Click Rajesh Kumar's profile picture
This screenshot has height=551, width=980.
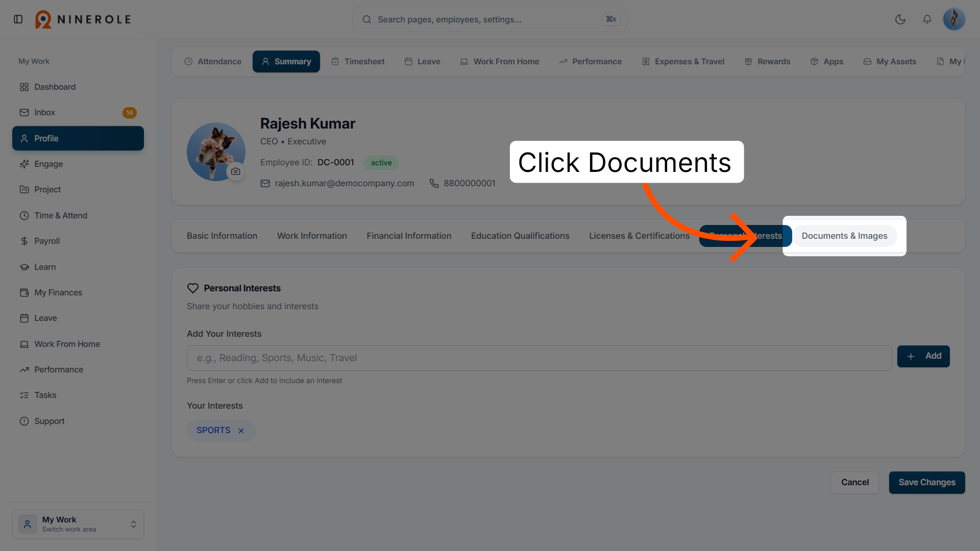[216, 152]
